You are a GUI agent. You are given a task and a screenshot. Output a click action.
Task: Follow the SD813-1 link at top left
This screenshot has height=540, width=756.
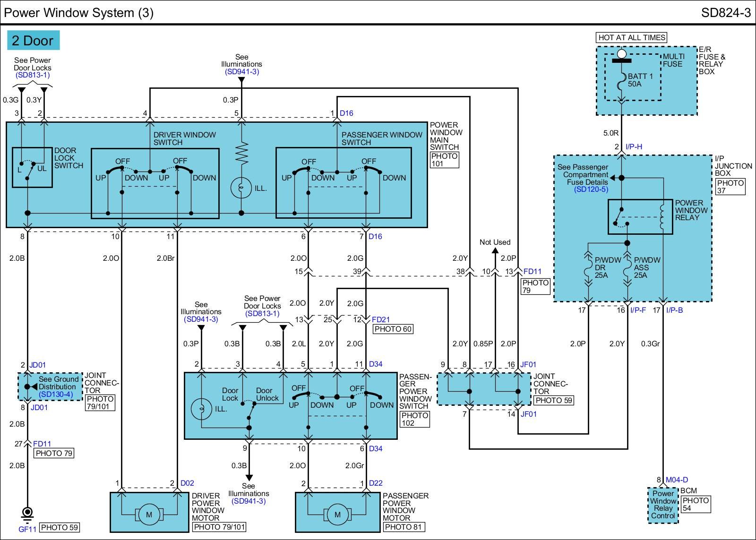[x=32, y=75]
